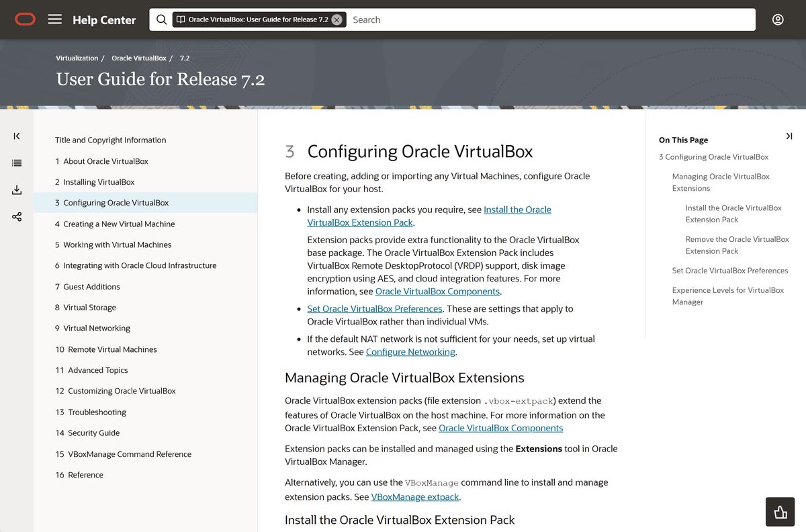
Task: Follow the Set Oracle VirtualBox Preferences body link
Action: pyautogui.click(x=375, y=308)
